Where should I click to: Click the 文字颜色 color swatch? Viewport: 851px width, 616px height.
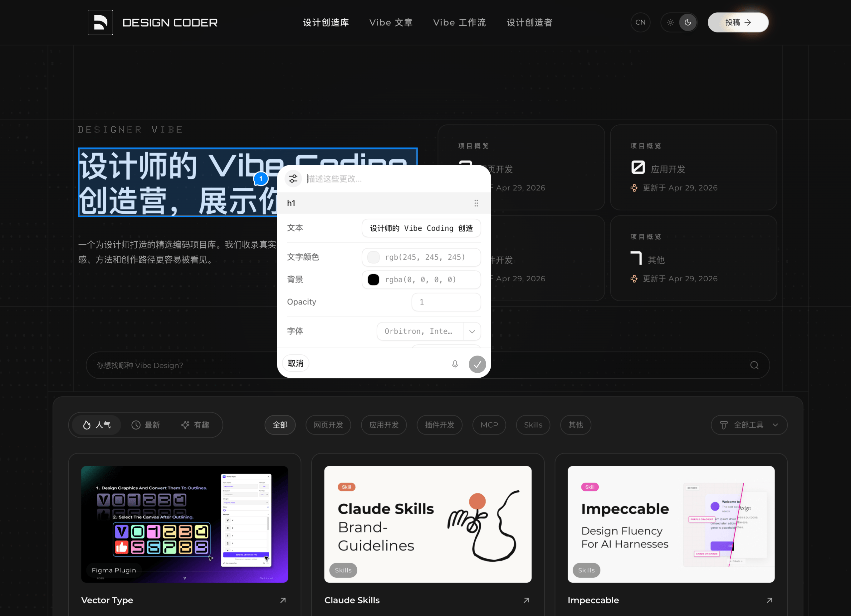(373, 257)
